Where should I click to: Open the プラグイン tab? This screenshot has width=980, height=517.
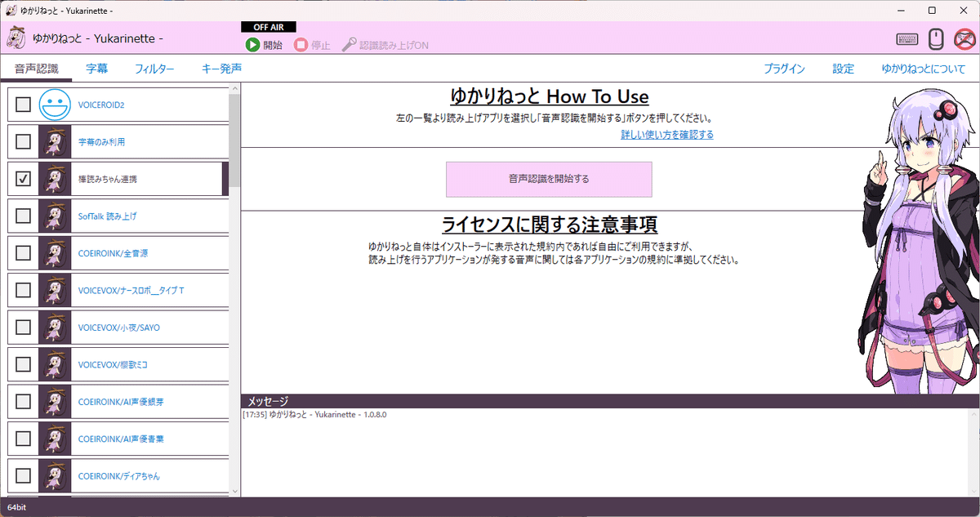(785, 69)
